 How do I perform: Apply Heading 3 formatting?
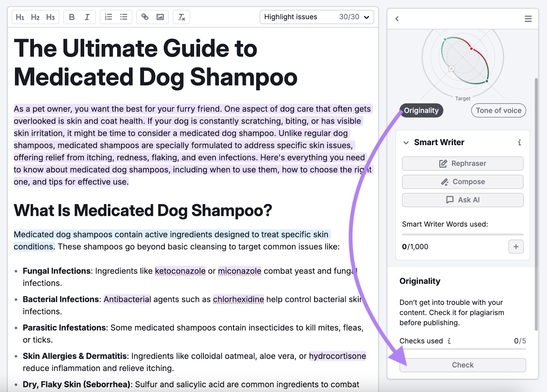click(50, 17)
